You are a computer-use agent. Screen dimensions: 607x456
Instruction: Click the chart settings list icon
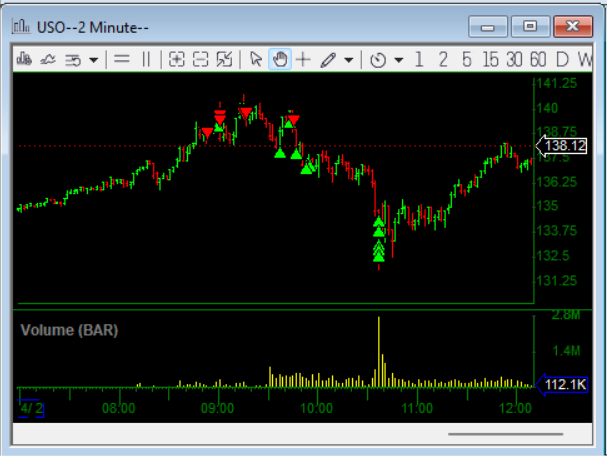(x=73, y=60)
